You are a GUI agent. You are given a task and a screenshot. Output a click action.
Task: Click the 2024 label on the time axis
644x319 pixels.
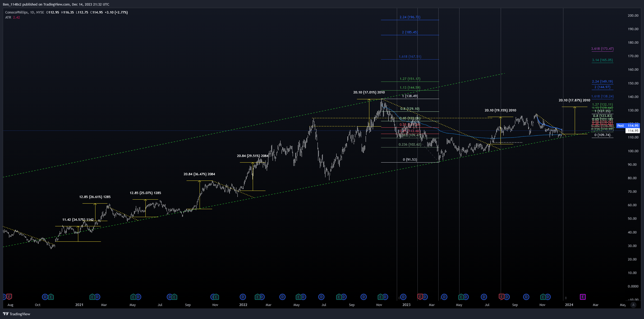coord(569,305)
